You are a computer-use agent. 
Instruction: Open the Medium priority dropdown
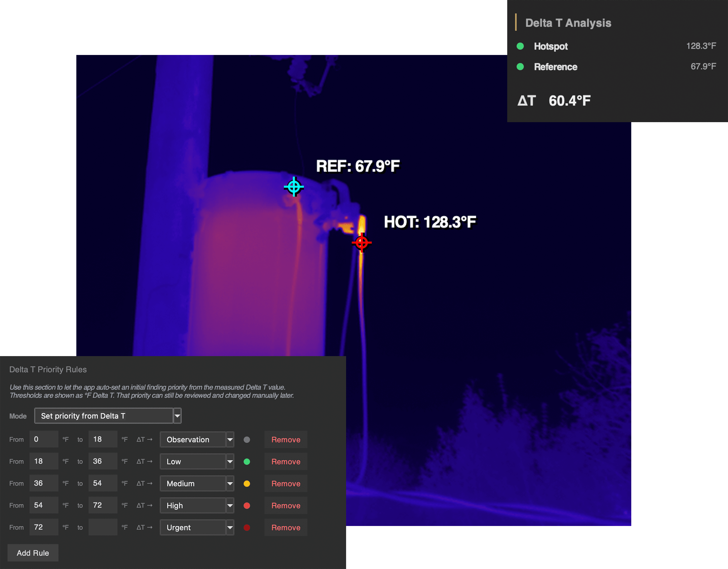coord(197,483)
